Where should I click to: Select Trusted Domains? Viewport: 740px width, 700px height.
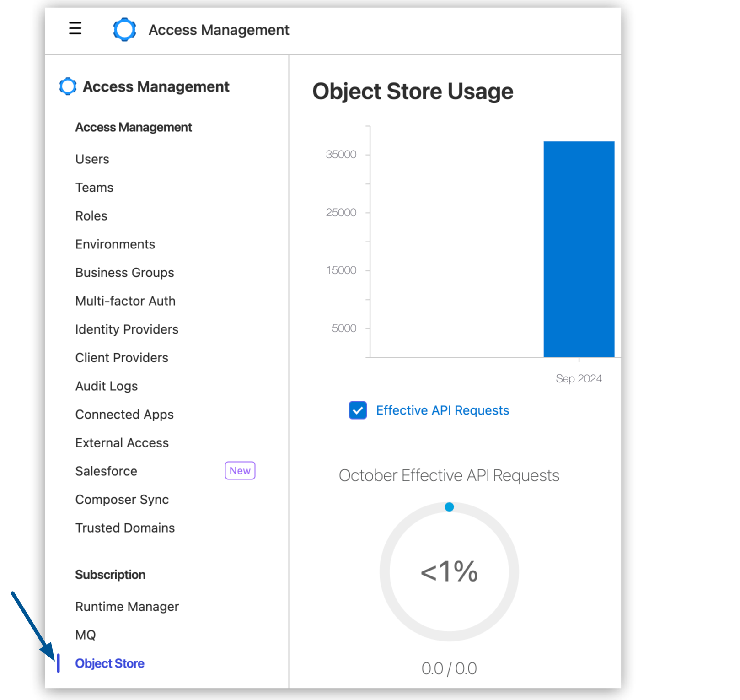click(x=124, y=528)
